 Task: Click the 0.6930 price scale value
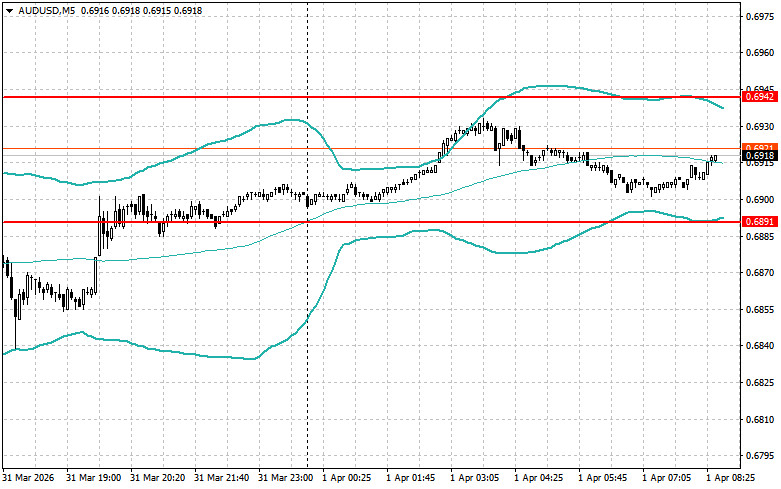point(760,126)
